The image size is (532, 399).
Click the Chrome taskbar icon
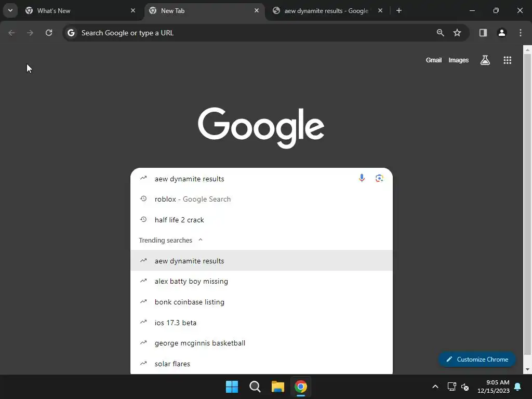click(301, 387)
